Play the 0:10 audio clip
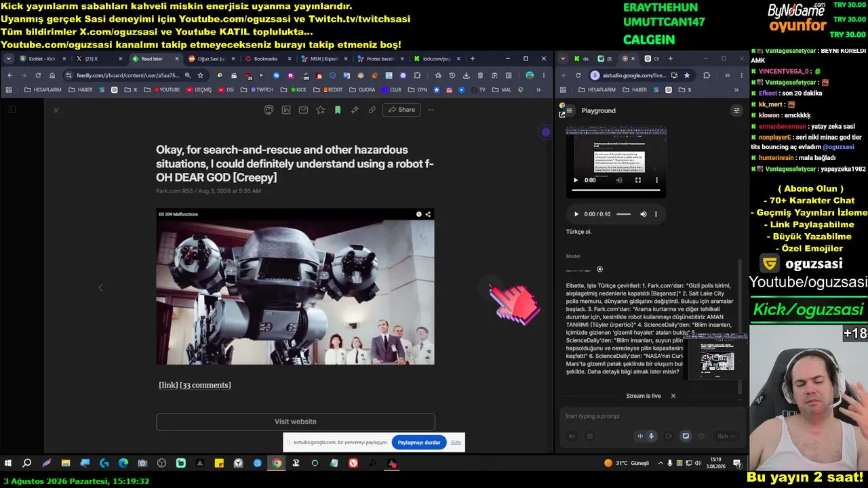 click(576, 214)
